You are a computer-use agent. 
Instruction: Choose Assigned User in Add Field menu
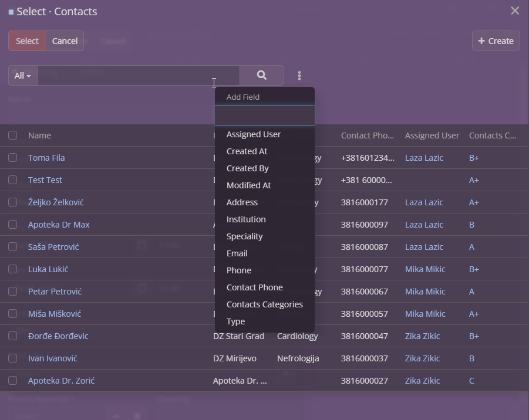point(265,134)
